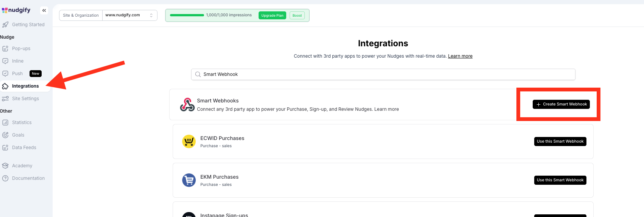Click the Academy graduation cap icon
Viewport: 644px width, 217px height.
(5, 166)
